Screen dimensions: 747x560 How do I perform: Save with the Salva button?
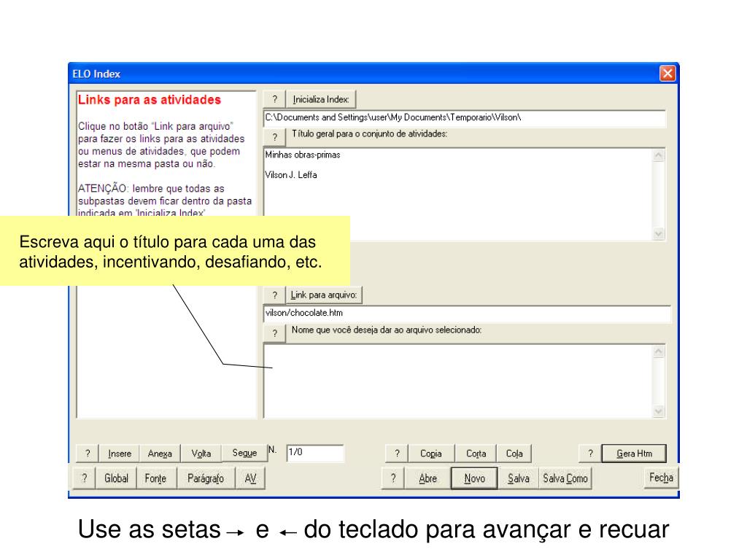pyautogui.click(x=519, y=478)
